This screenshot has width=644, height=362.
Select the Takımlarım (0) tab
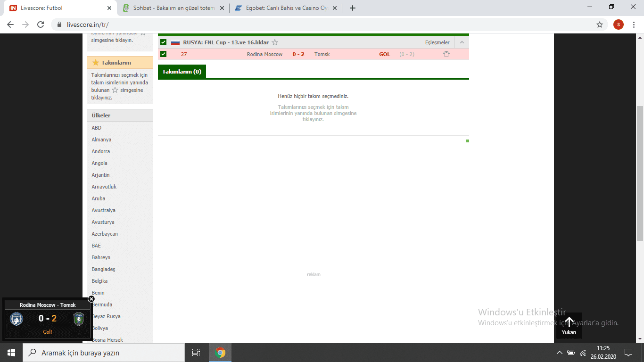tap(182, 72)
